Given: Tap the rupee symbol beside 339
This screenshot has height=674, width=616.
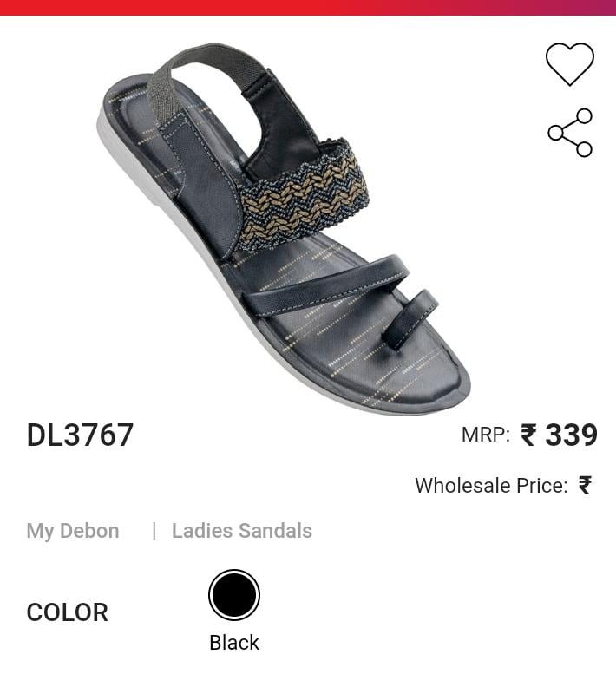Looking at the screenshot, I should click(x=528, y=435).
